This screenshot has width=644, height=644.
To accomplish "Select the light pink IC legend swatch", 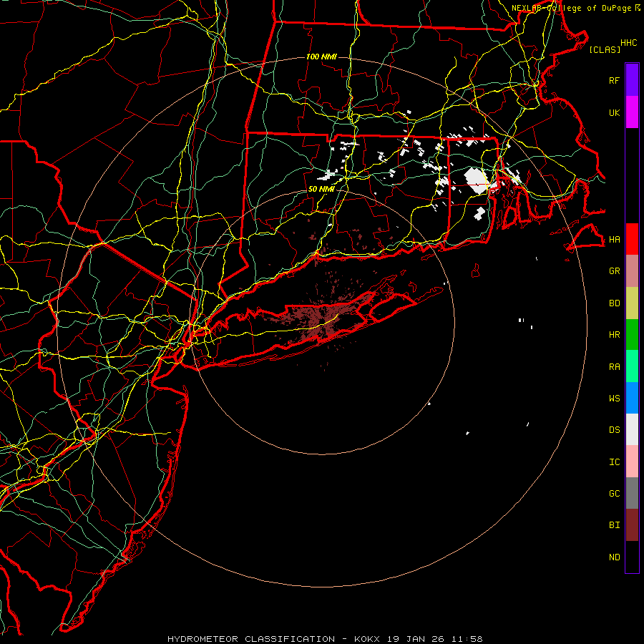I will click(632, 462).
